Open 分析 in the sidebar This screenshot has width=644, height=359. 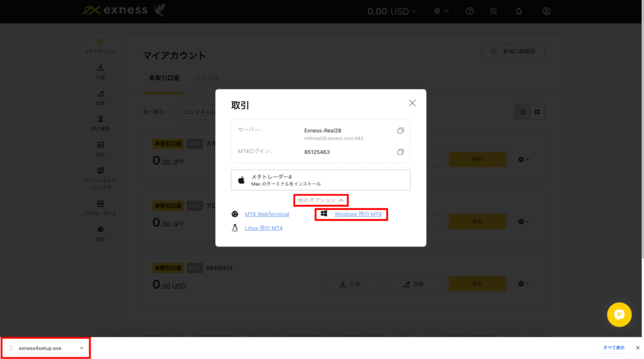click(100, 149)
